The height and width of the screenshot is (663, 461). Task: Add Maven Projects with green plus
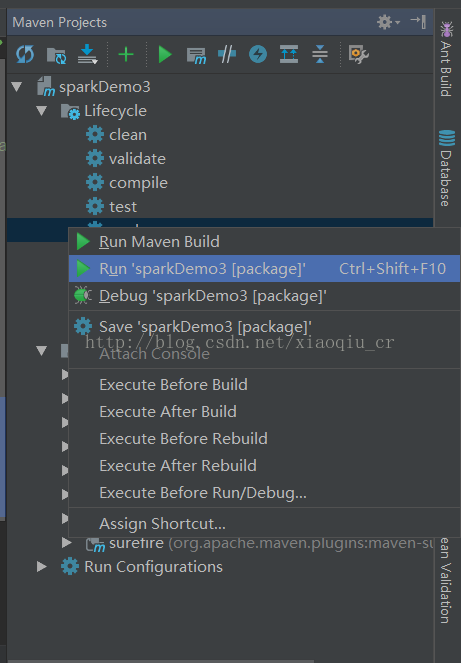[126, 55]
